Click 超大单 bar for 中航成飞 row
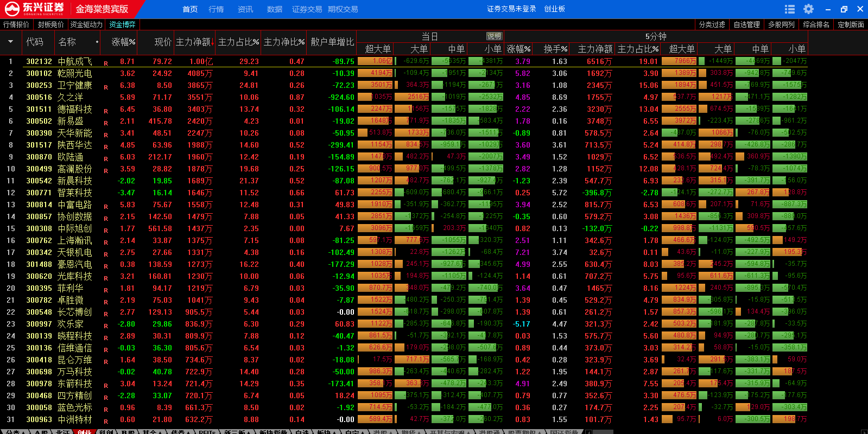The height and width of the screenshot is (434, 868). (x=375, y=61)
